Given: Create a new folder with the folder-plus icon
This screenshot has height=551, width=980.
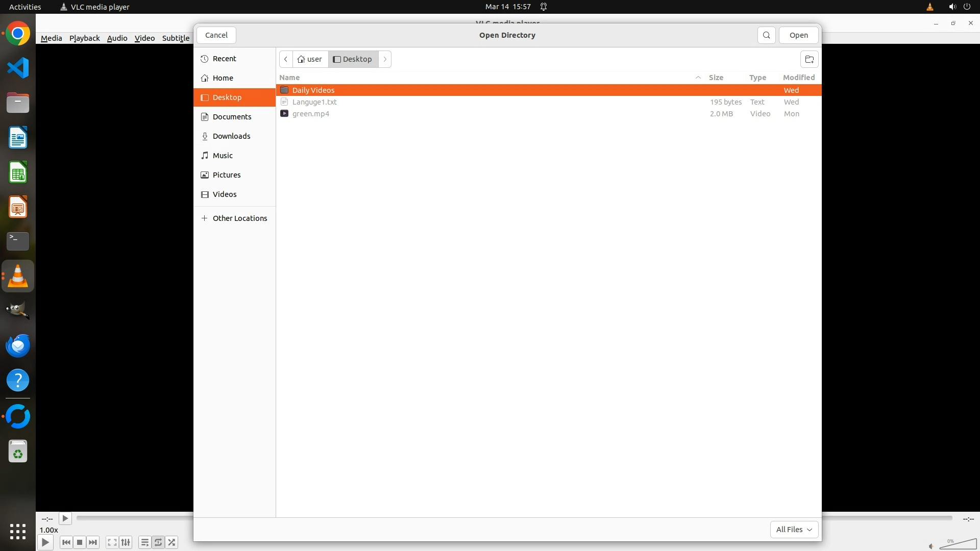Looking at the screenshot, I should click(x=809, y=59).
